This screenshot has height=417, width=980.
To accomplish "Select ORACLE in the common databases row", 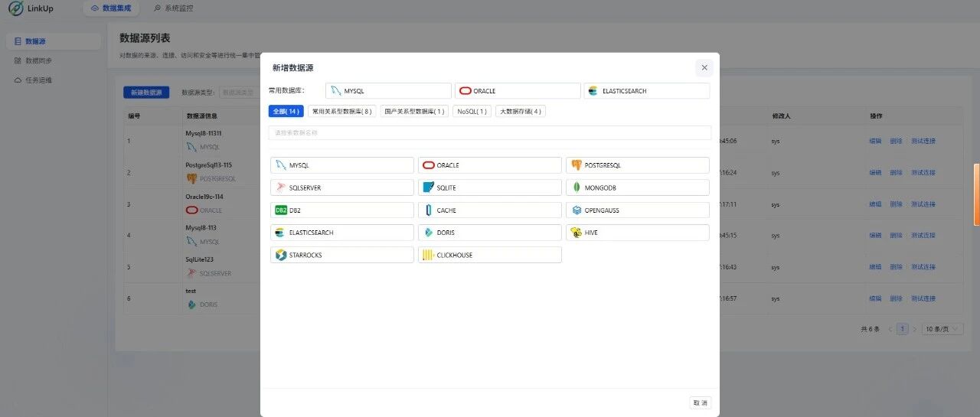I will (518, 91).
